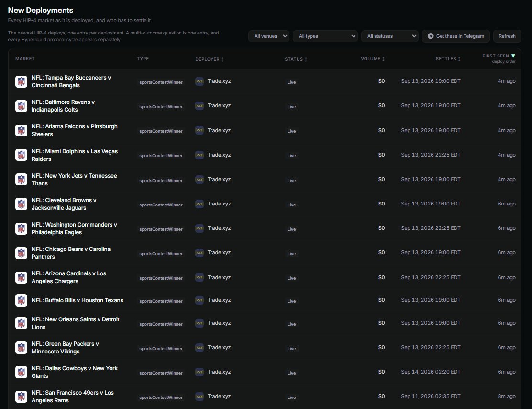
Task: Click the Refresh button
Action: [507, 36]
